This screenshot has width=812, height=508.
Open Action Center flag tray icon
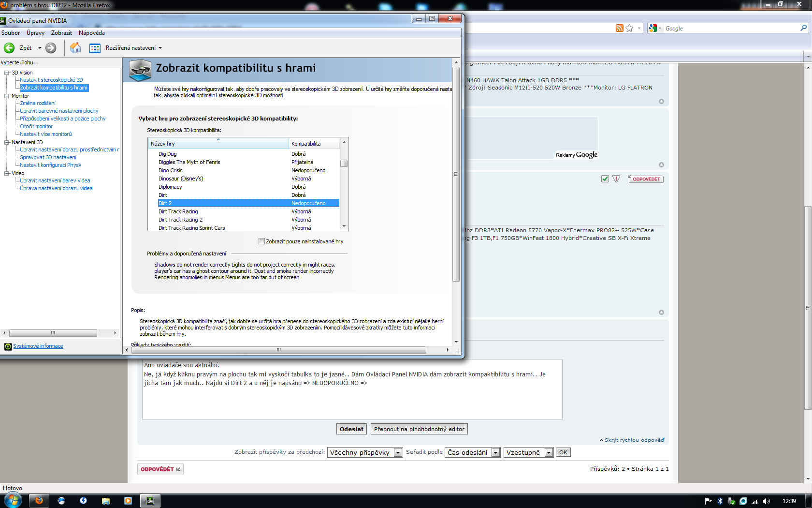click(x=709, y=501)
